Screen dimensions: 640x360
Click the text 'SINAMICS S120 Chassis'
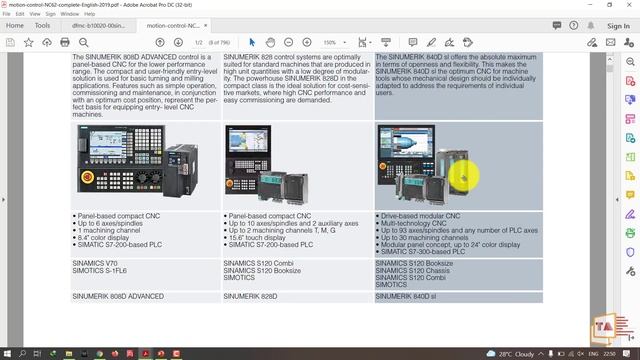(412, 270)
